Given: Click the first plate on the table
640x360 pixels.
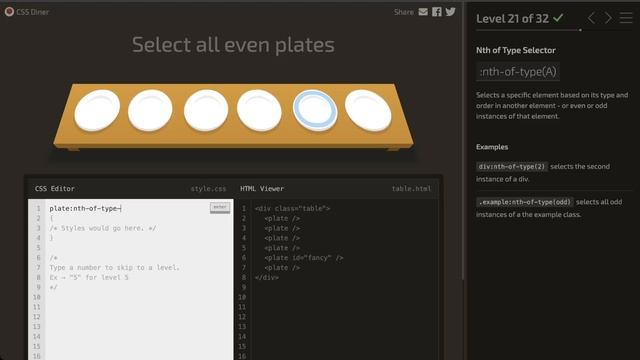Looking at the screenshot, I should (97, 110).
